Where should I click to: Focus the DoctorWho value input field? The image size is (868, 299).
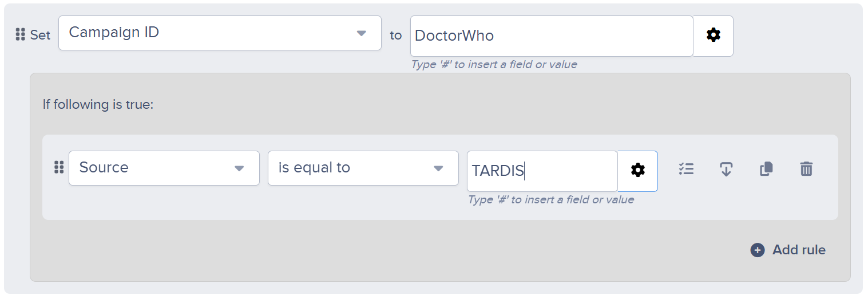[552, 36]
